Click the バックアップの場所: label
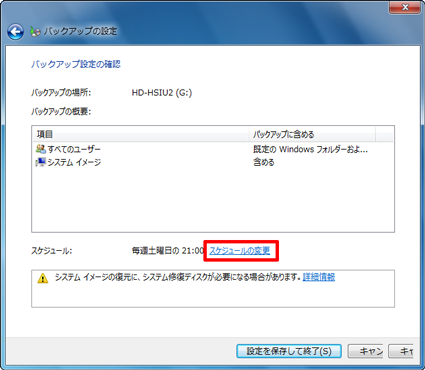The height and width of the screenshot is (370, 425). [x=61, y=93]
